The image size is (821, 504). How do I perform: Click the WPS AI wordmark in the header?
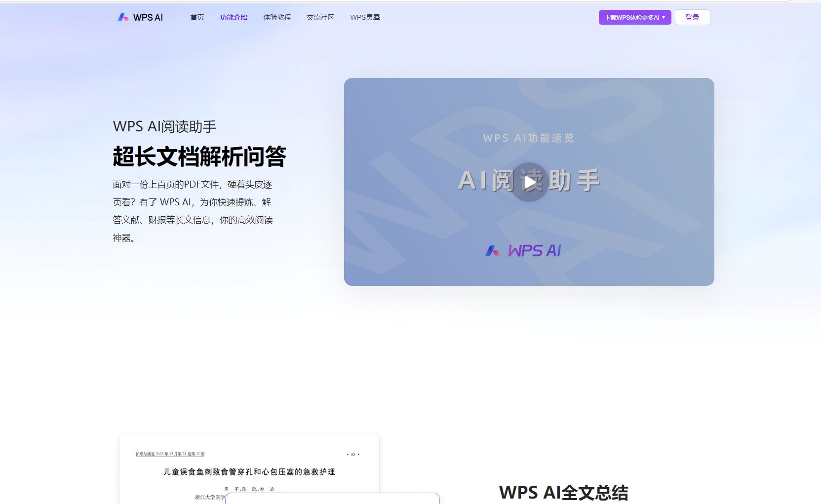148,17
